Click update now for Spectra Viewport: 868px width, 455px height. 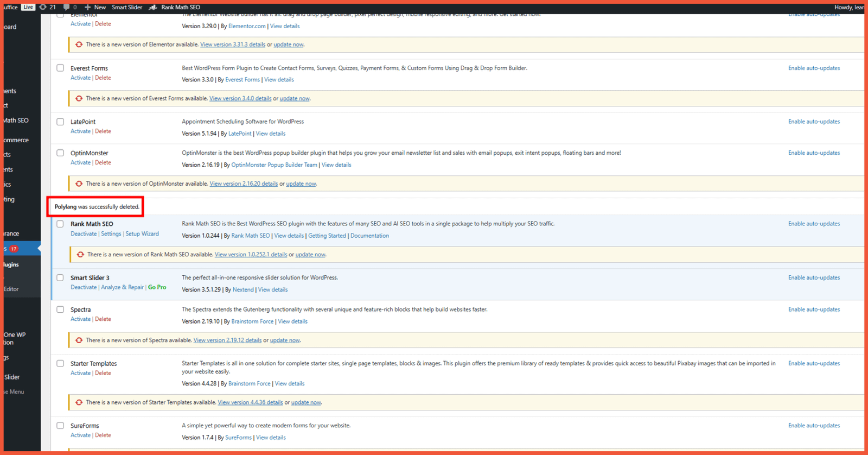coord(285,340)
